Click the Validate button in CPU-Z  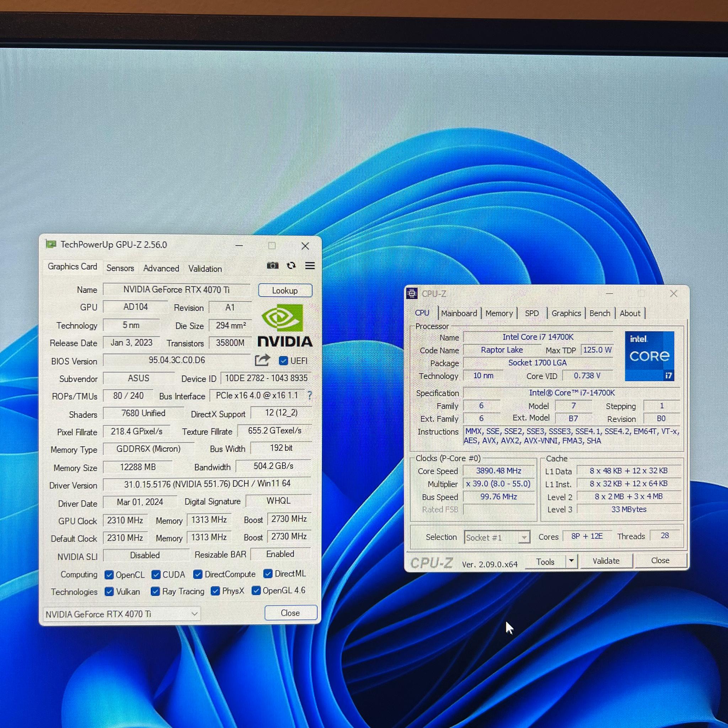(606, 561)
